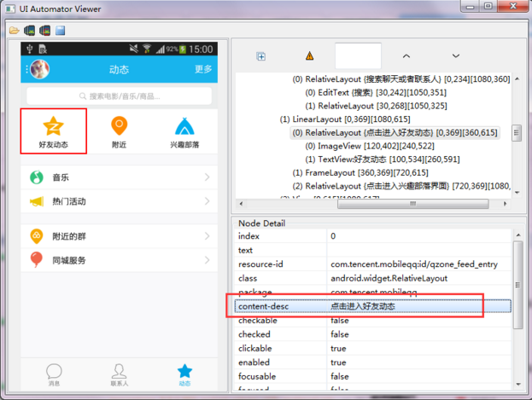
Task: Tap the 附近的群 orange pin icon
Action: coord(37,236)
